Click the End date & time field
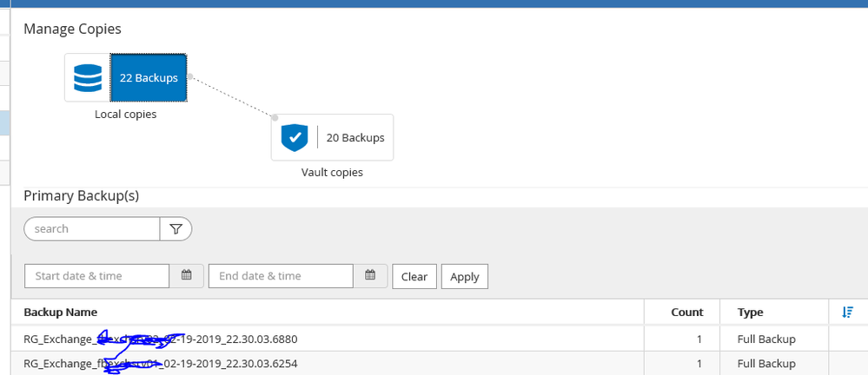This screenshot has width=868, height=375. pyautogui.click(x=281, y=276)
